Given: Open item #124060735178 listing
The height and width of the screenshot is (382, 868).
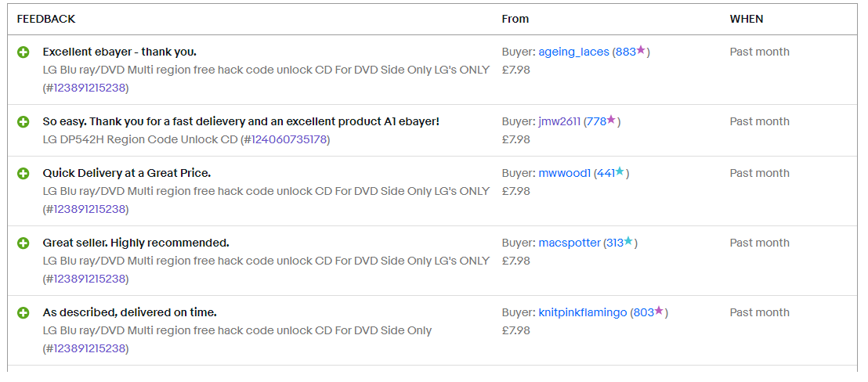Looking at the screenshot, I should (289, 140).
